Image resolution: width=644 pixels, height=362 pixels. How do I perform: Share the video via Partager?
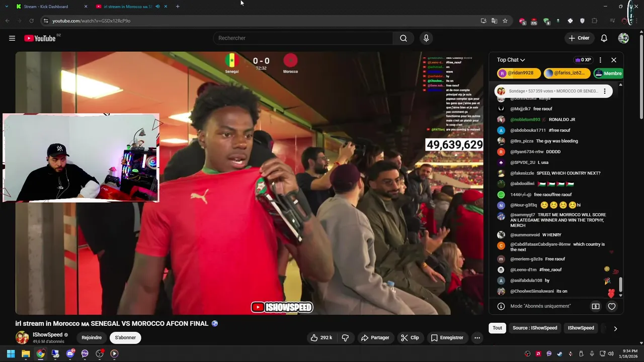point(375,338)
